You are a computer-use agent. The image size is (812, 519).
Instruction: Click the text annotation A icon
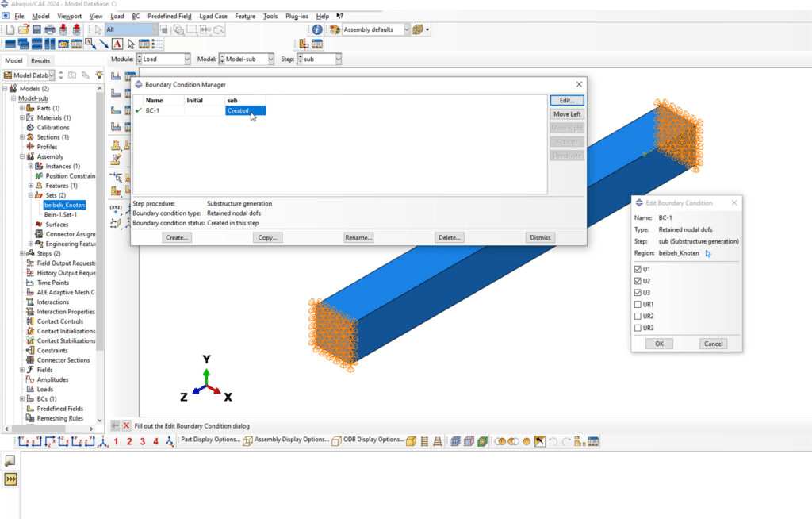click(x=117, y=44)
